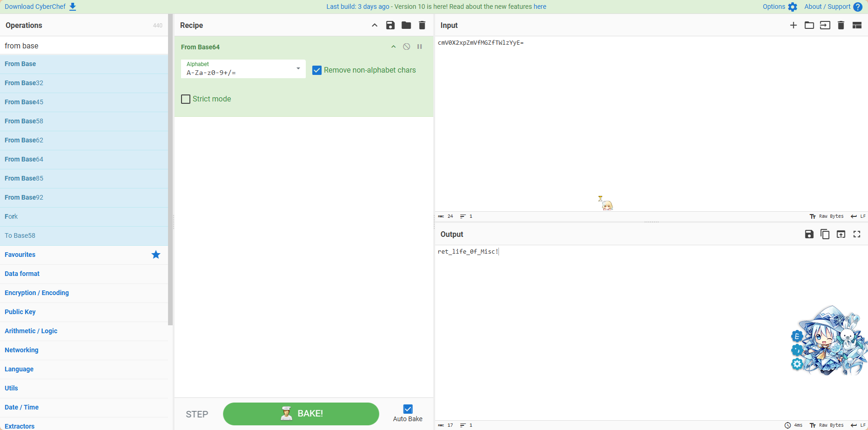Image resolution: width=868 pixels, height=430 pixels.
Task: Collapse the recipe panel chevron
Action: pyautogui.click(x=374, y=25)
